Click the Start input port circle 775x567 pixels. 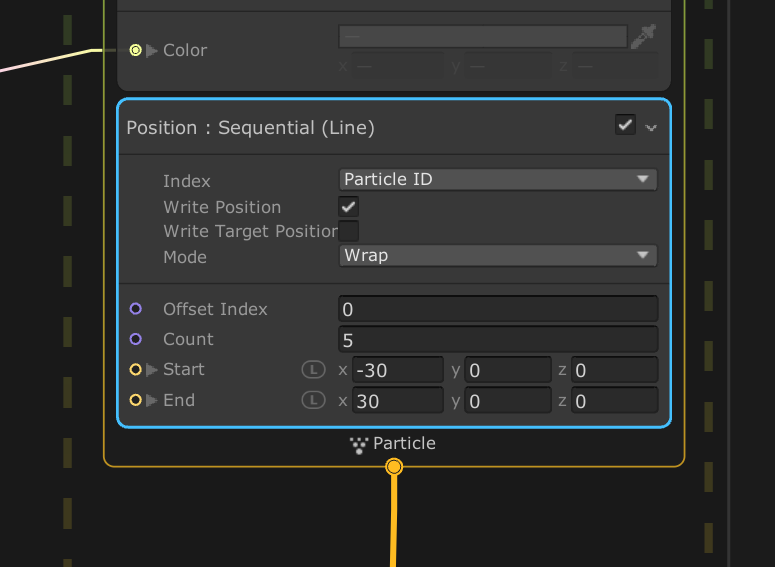pos(136,370)
